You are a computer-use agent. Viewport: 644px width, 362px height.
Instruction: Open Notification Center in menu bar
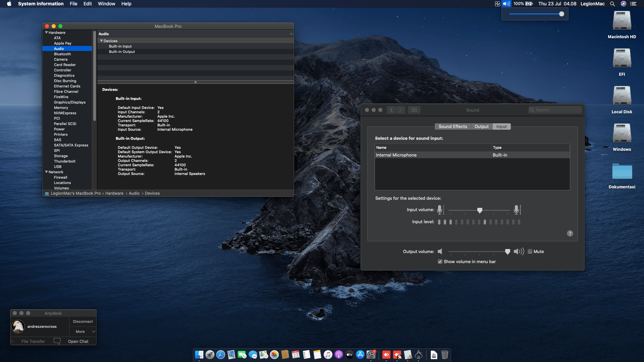pyautogui.click(x=633, y=4)
